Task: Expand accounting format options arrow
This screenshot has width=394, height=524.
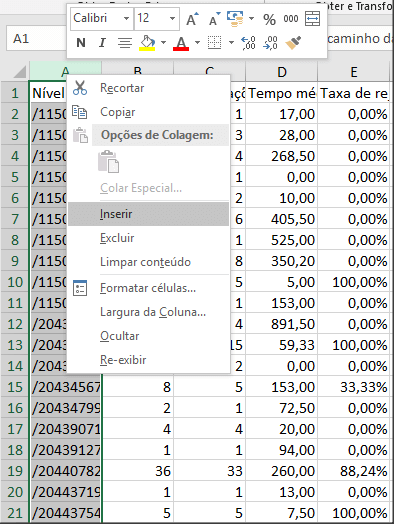Action: [252, 19]
